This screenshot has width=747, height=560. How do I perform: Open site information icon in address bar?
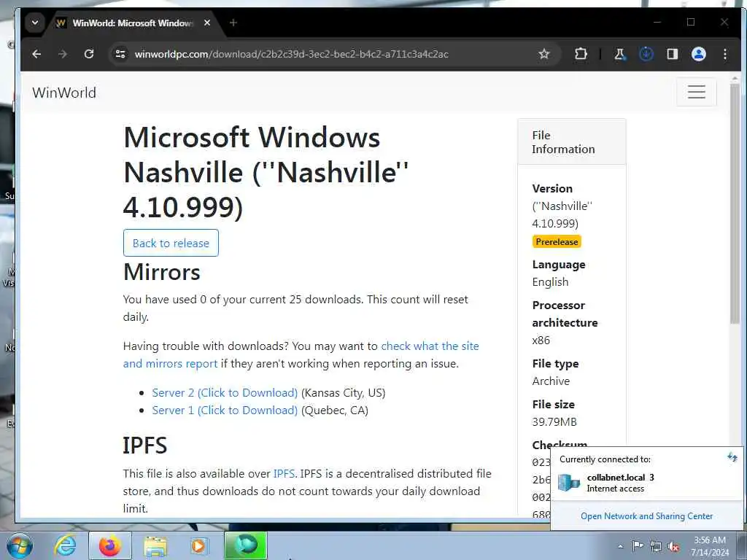point(120,54)
